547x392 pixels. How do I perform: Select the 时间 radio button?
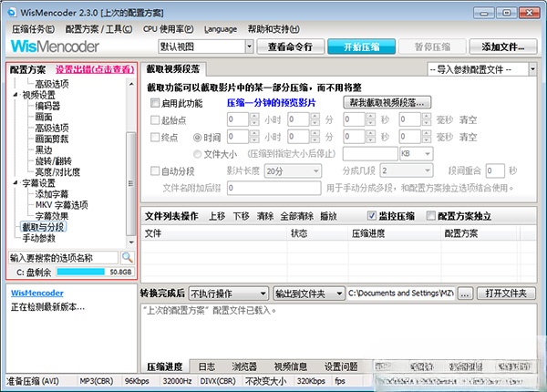[x=198, y=138]
